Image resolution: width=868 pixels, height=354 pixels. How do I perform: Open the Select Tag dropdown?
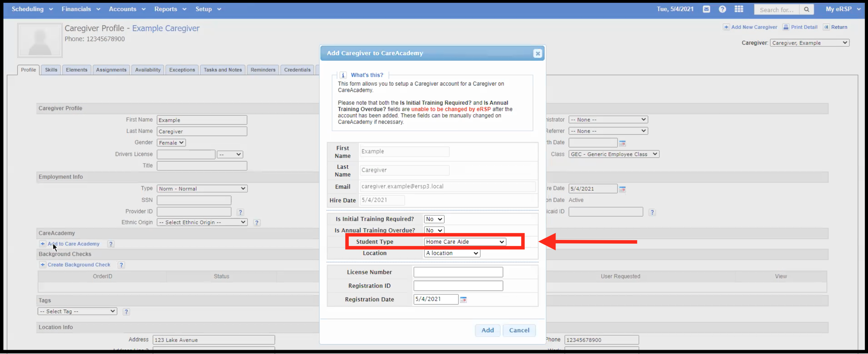tap(77, 311)
